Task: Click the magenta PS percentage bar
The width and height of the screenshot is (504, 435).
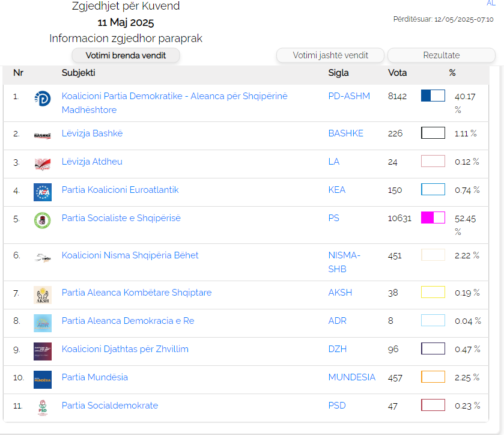Action: point(433,218)
